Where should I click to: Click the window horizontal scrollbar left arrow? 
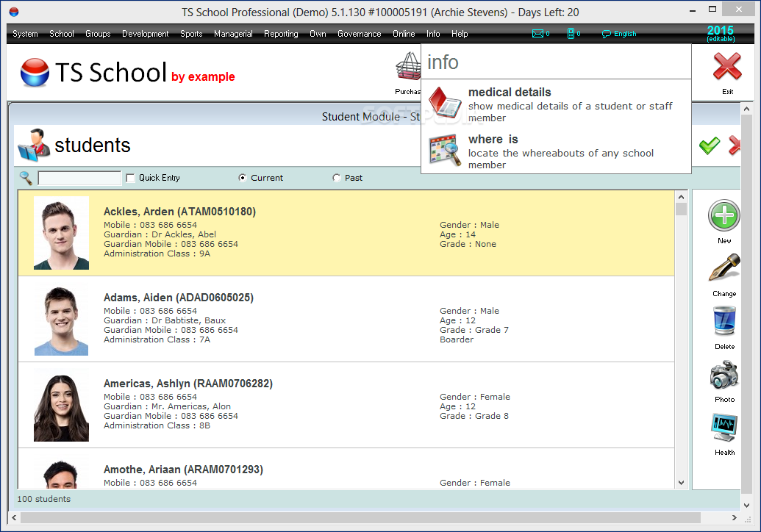click(x=14, y=517)
